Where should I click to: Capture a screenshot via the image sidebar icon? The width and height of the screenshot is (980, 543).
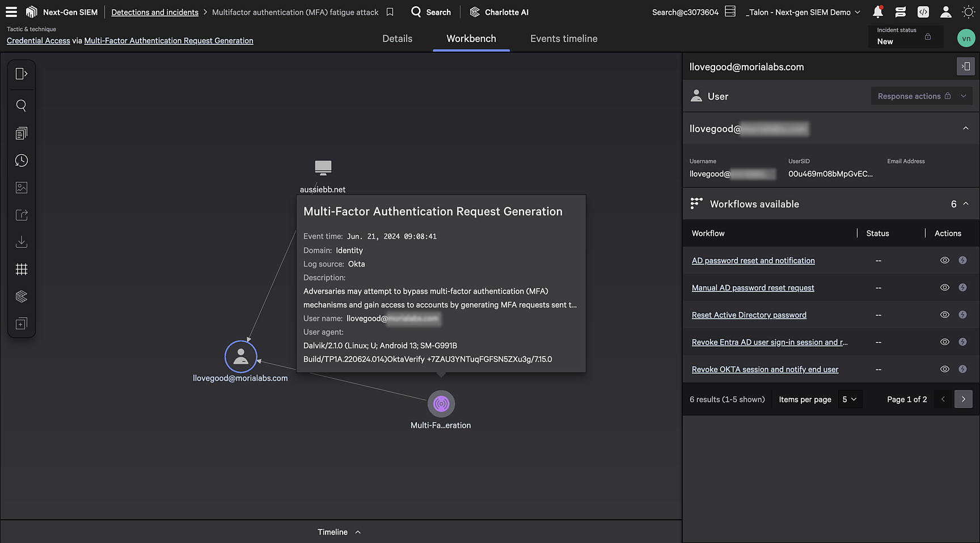coord(21,188)
